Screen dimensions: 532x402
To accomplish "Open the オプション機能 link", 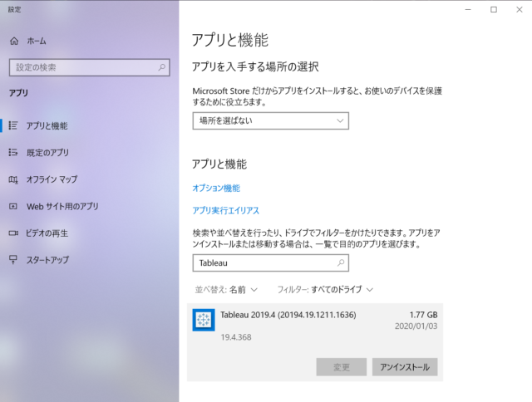I will pyautogui.click(x=216, y=188).
